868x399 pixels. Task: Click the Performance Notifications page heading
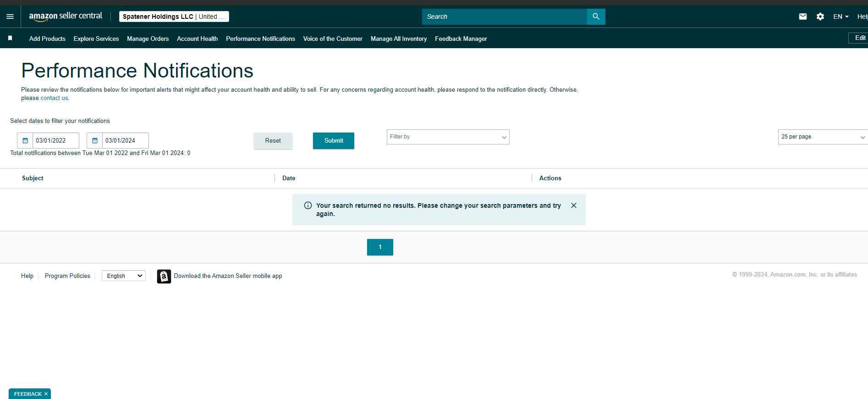click(x=137, y=71)
